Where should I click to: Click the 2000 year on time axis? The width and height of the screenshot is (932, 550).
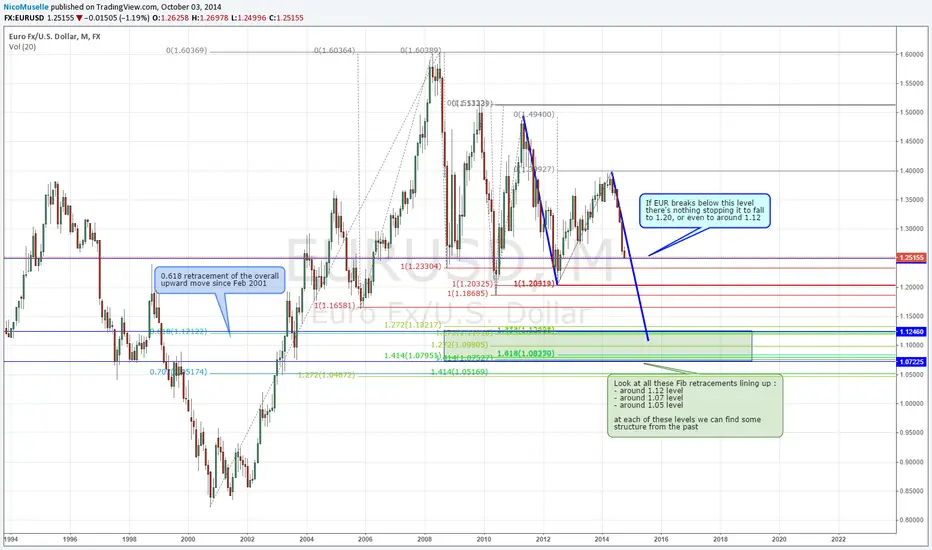coord(188,539)
